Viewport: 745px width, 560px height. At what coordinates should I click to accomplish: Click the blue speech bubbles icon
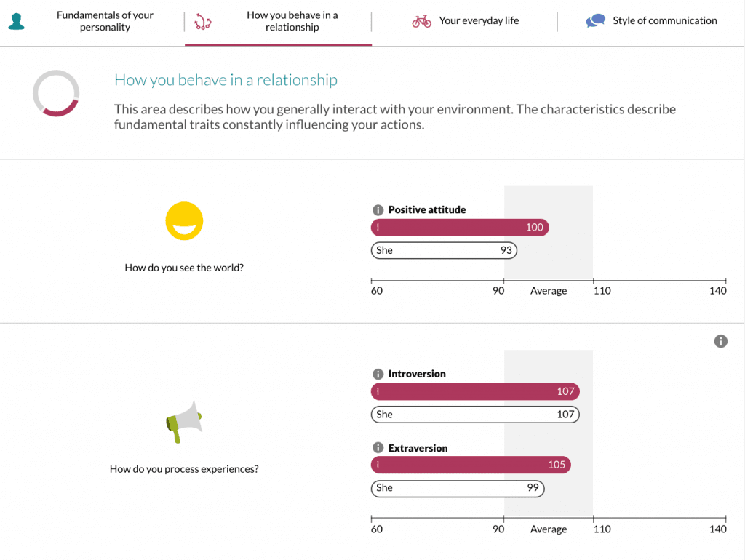(x=595, y=21)
